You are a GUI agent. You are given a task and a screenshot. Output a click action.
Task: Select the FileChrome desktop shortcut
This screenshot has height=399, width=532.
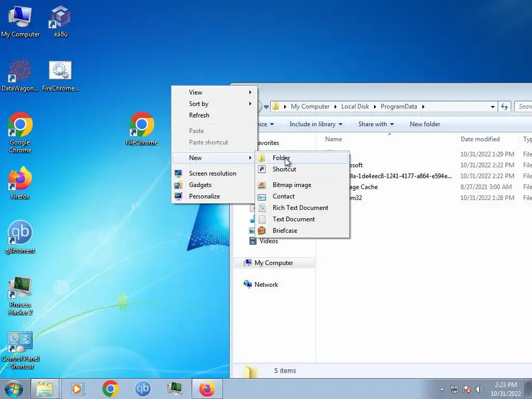[141, 129]
